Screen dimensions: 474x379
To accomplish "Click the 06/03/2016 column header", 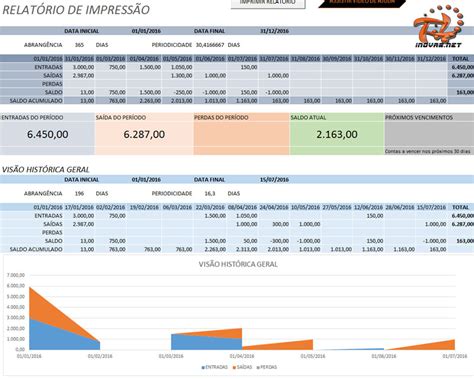I will point(177,207).
